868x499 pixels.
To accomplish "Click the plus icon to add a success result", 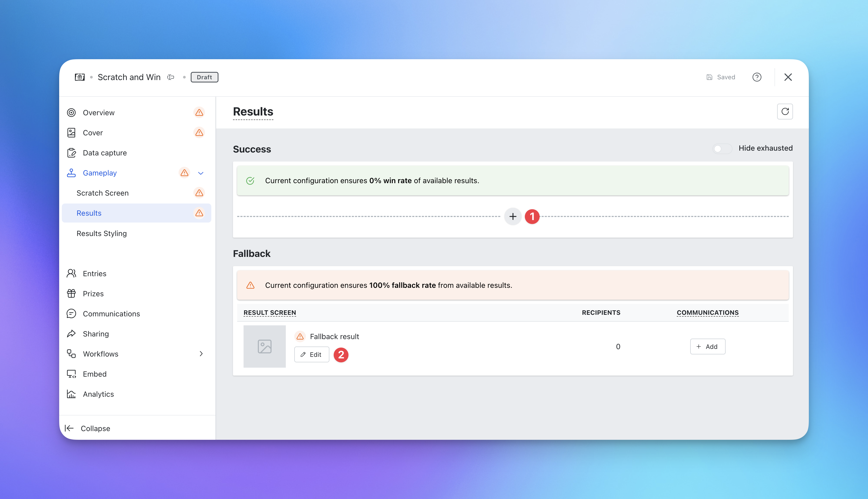I will (512, 217).
